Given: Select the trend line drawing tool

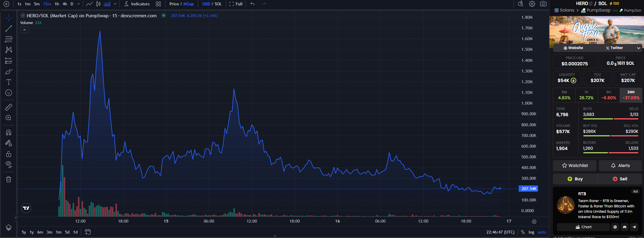Looking at the screenshot, I should [9, 29].
